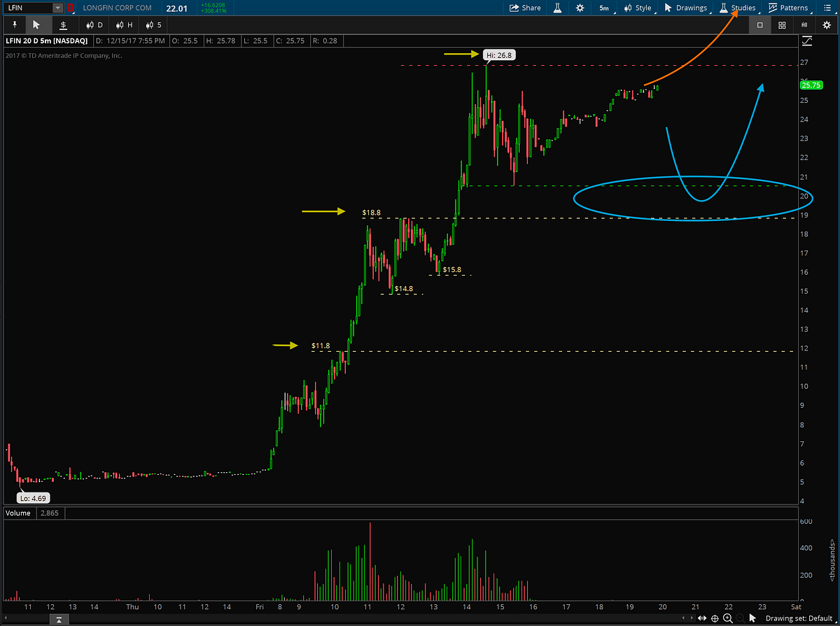Open grid layout picker icon

coord(782,24)
